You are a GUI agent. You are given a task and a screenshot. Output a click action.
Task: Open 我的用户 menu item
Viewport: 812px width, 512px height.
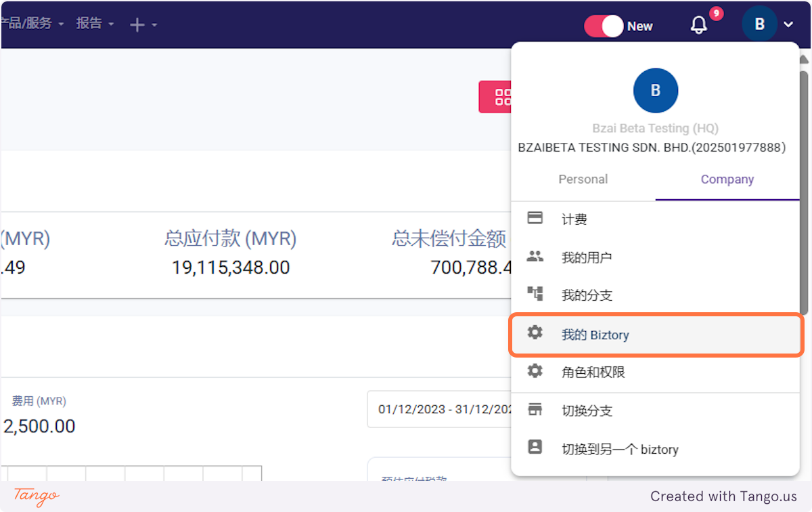[655, 257]
